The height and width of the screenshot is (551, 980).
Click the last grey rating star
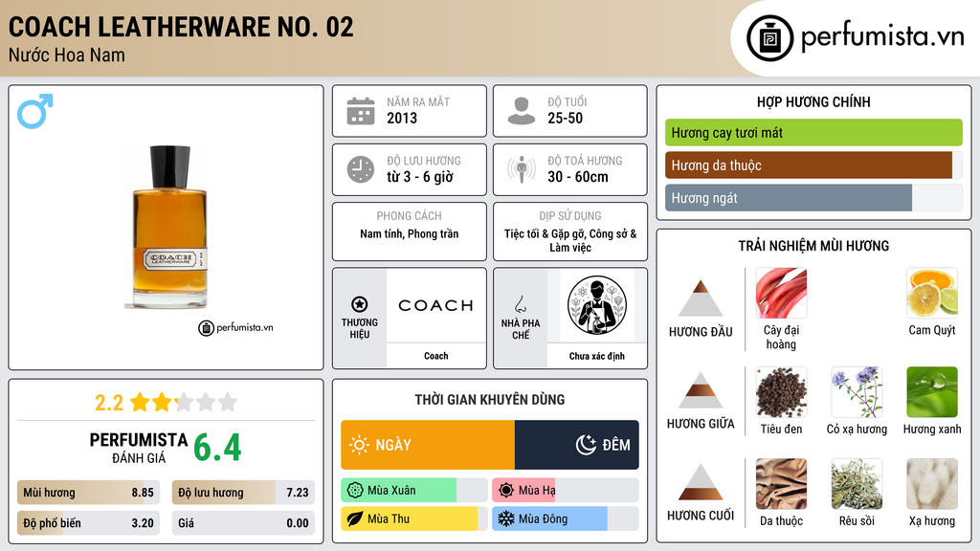pos(228,402)
